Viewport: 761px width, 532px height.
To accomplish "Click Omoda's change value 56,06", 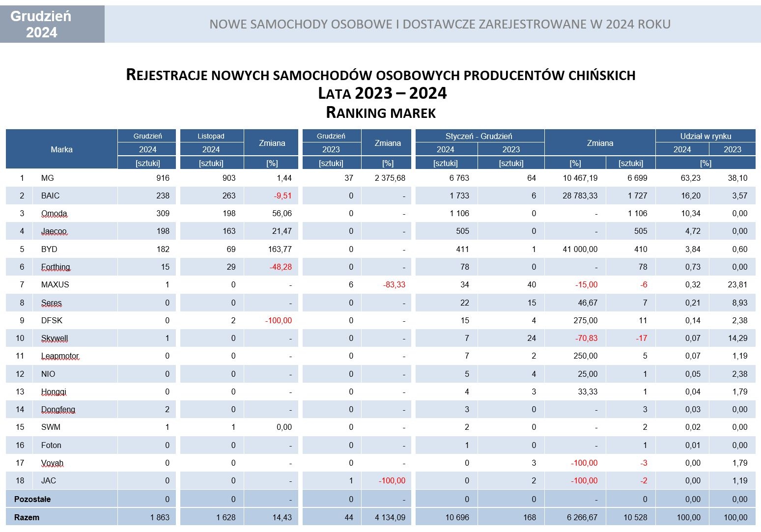I will pyautogui.click(x=282, y=213).
